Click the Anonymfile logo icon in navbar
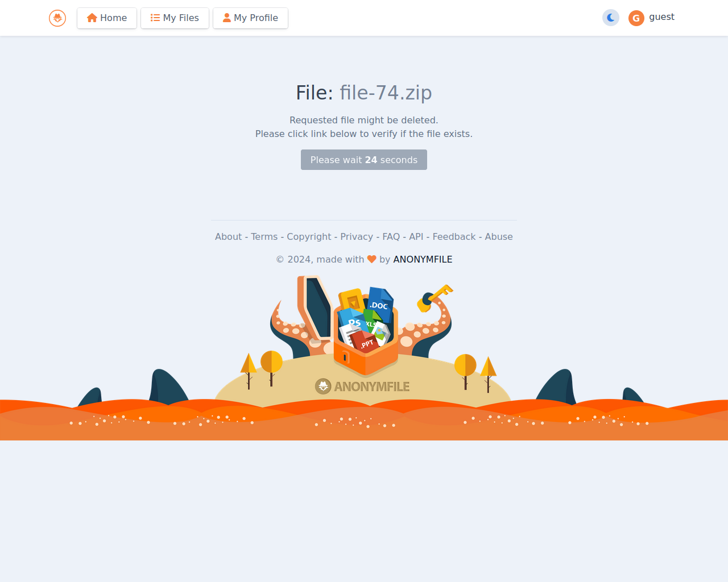 tap(57, 18)
